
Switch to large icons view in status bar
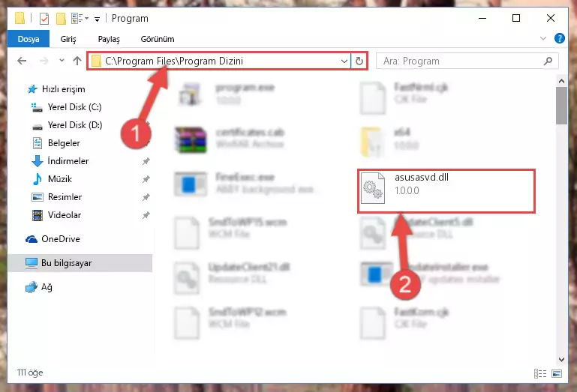point(557,373)
